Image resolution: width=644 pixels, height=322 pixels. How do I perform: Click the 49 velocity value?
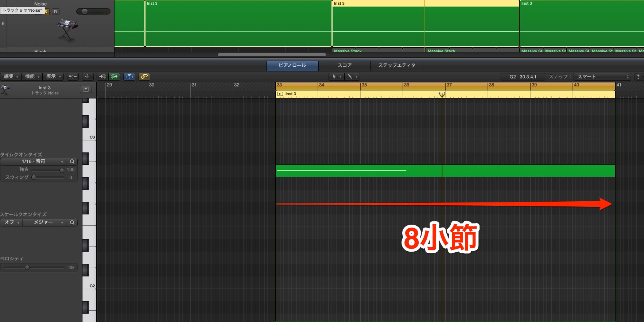(x=71, y=268)
